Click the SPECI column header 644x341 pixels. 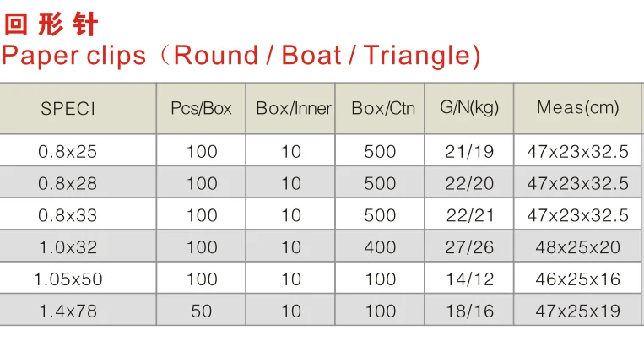[68, 109]
